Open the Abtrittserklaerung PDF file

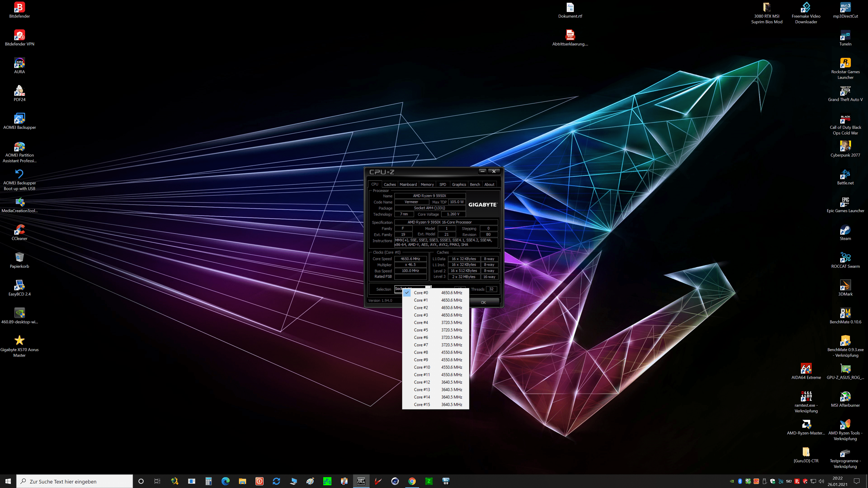(570, 38)
